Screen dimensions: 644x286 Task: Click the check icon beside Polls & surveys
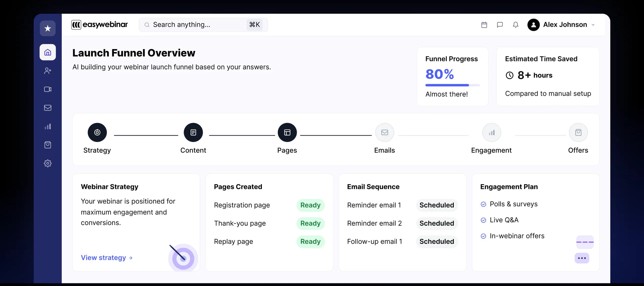pos(483,204)
